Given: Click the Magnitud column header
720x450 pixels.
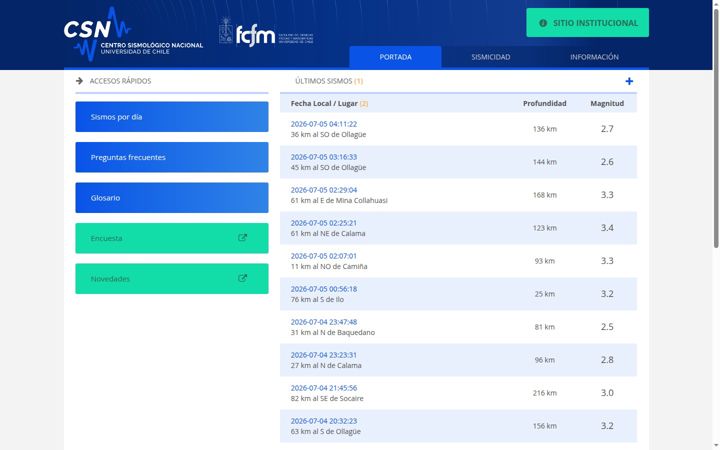Looking at the screenshot, I should coord(607,104).
